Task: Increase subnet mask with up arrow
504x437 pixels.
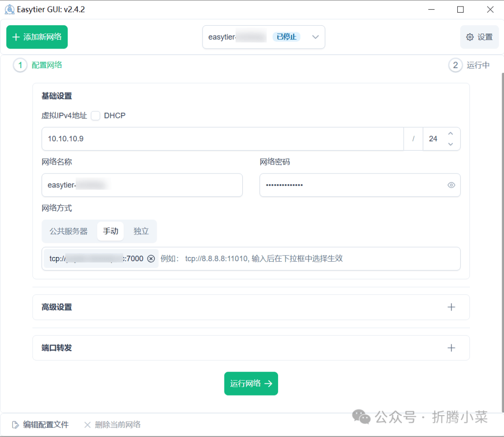Action: click(450, 134)
